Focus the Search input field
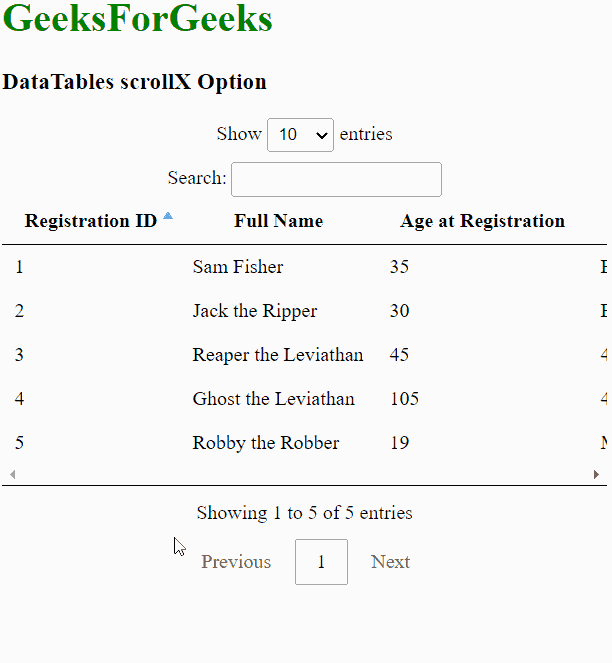Viewport: 612px width, 663px height. [336, 179]
